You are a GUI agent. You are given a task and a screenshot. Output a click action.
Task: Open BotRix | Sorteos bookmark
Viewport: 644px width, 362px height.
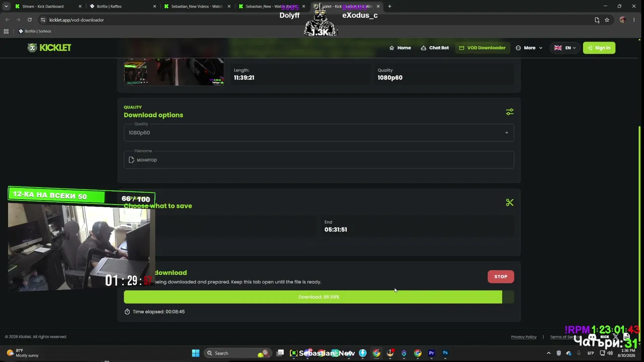click(x=35, y=31)
